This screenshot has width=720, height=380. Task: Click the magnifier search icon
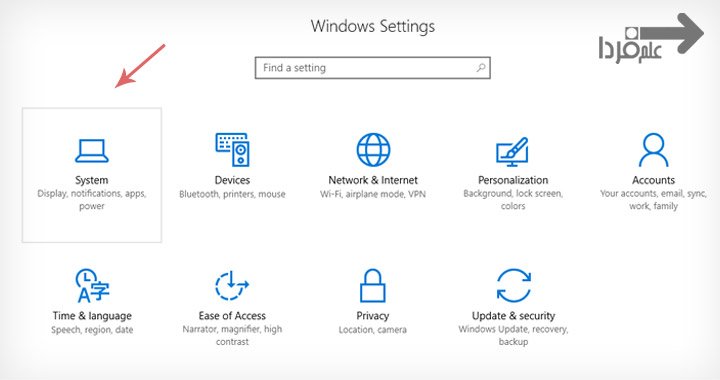click(481, 68)
